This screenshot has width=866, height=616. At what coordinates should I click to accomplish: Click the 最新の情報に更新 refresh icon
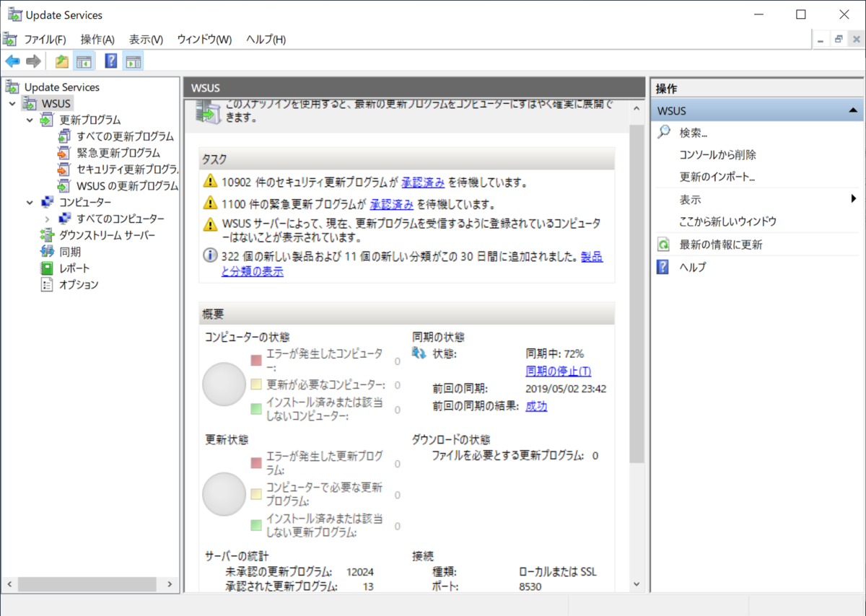point(663,245)
